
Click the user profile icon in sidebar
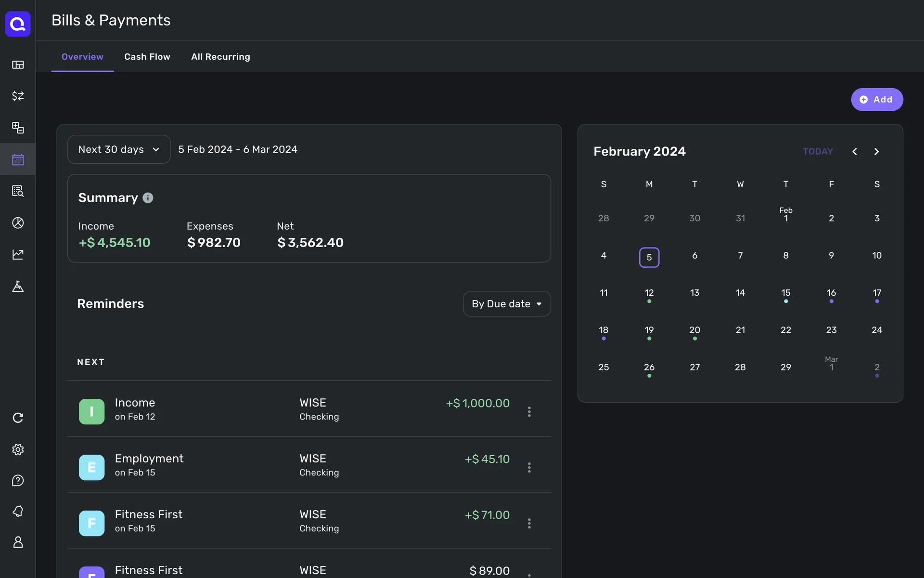point(18,542)
